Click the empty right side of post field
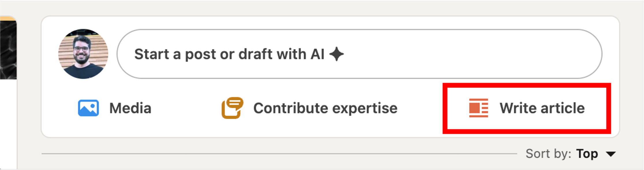The height and width of the screenshot is (170, 644). pos(491,54)
